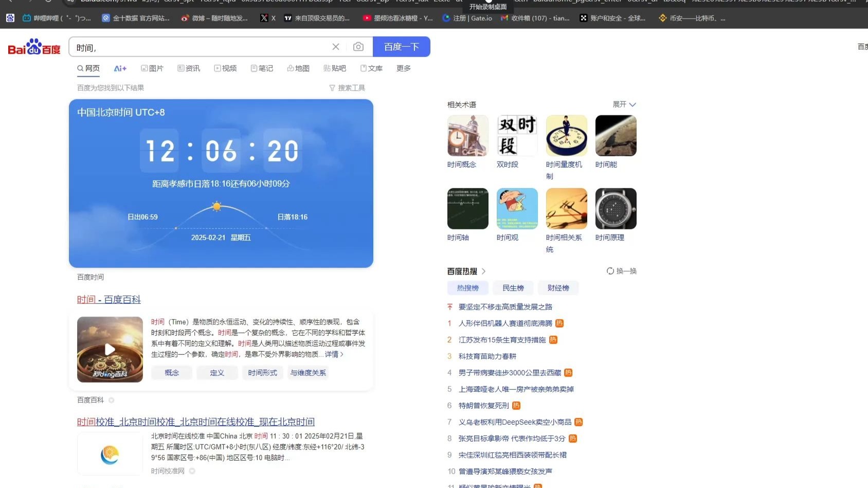Image resolution: width=868 pixels, height=488 pixels.
Task: Open the 时间 - 百度百科 link
Action: [x=109, y=299]
